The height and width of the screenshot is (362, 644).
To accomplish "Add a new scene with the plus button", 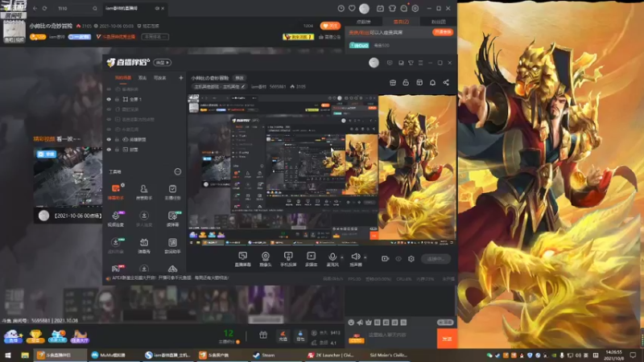I will coord(180,77).
